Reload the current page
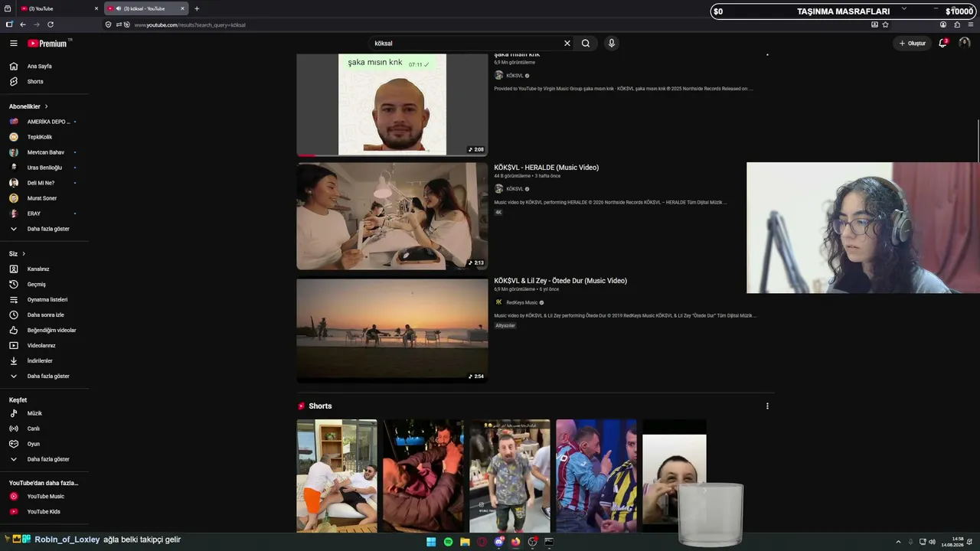Viewport: 980px width, 551px height. click(51, 24)
